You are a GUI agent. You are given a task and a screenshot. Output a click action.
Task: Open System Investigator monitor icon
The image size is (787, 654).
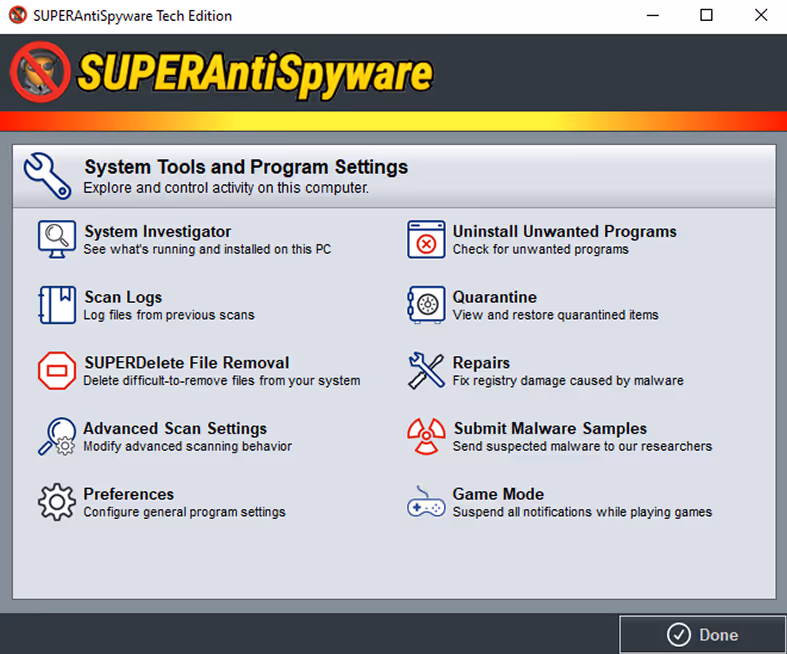coord(57,239)
